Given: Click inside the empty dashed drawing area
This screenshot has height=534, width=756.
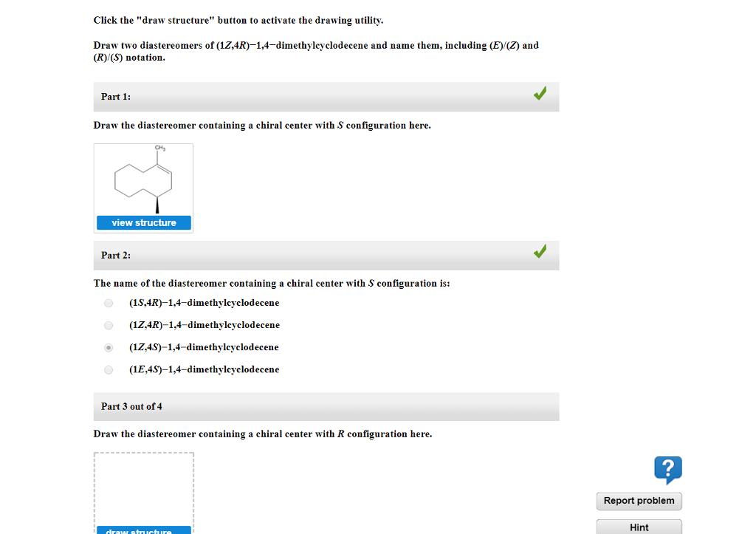Looking at the screenshot, I should (x=143, y=487).
